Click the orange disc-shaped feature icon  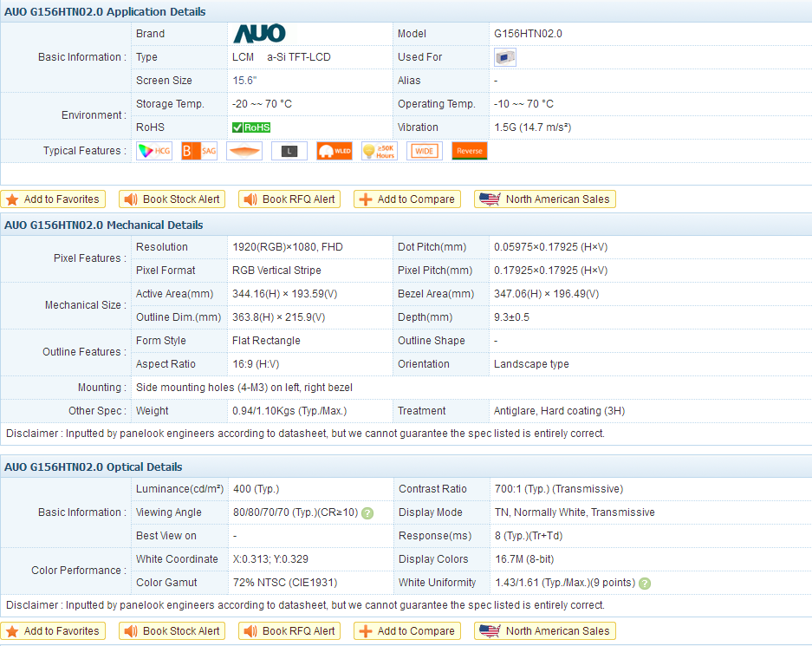244,151
